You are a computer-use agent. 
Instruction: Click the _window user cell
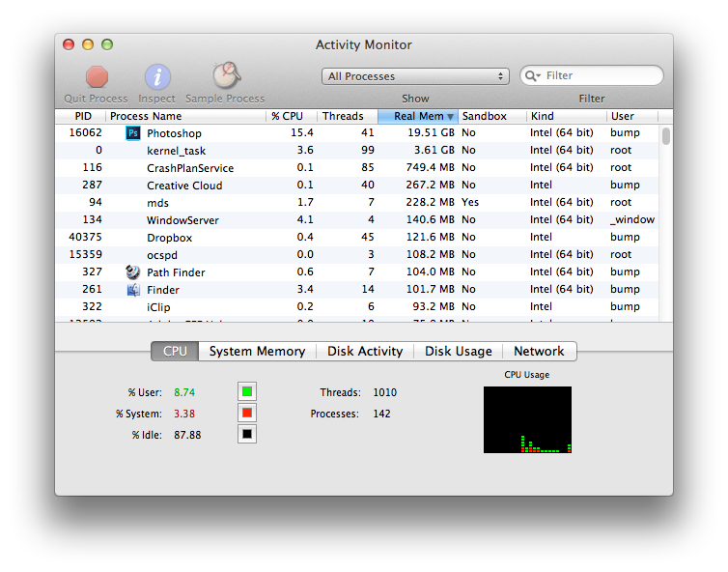click(632, 219)
